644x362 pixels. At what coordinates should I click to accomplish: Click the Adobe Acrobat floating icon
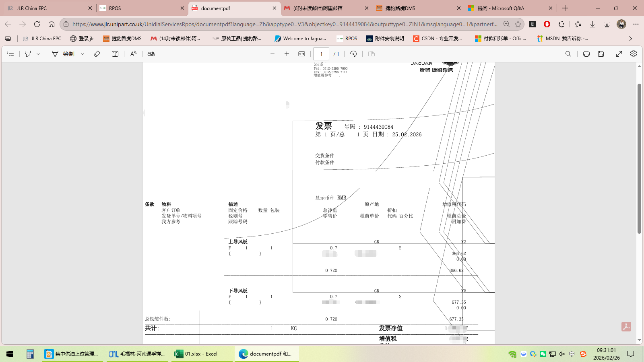pos(626,327)
